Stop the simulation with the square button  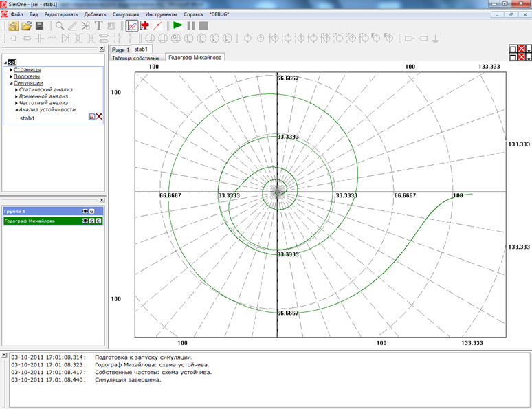pos(203,26)
